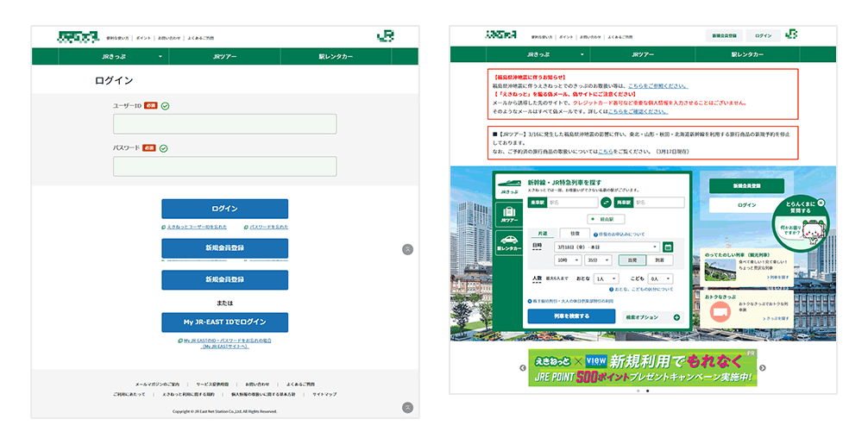Image resolution: width=868 pixels, height=444 pixels.
Task: Open the こども passenger count dropdown
Action: [x=660, y=278]
